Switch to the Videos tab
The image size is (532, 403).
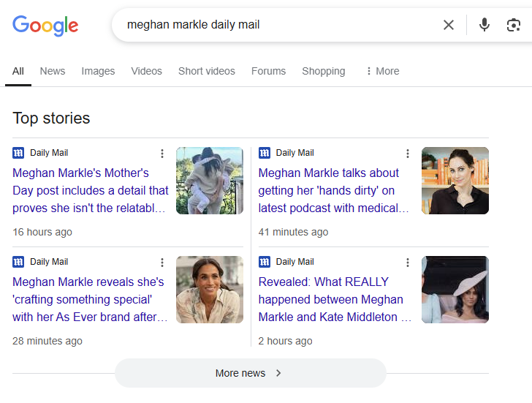click(x=147, y=71)
